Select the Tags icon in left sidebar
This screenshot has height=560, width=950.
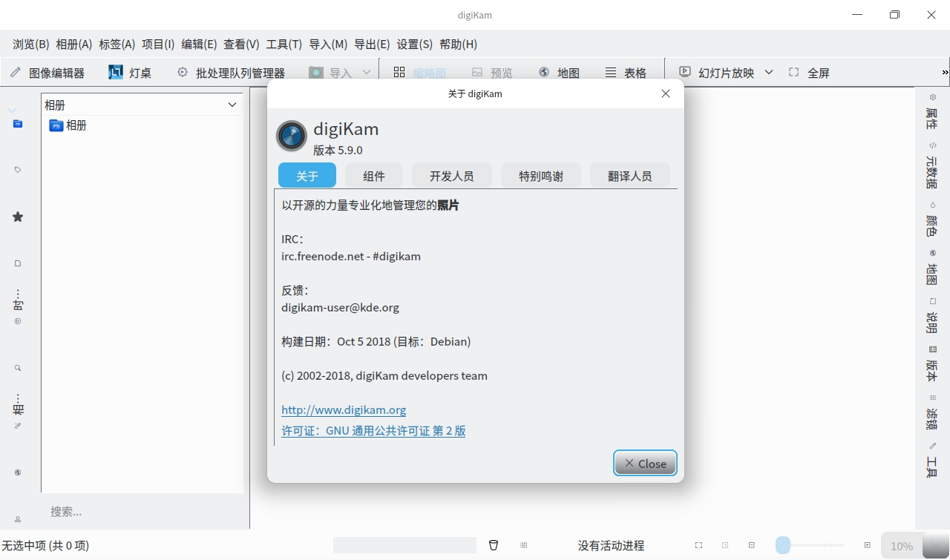pyautogui.click(x=18, y=170)
